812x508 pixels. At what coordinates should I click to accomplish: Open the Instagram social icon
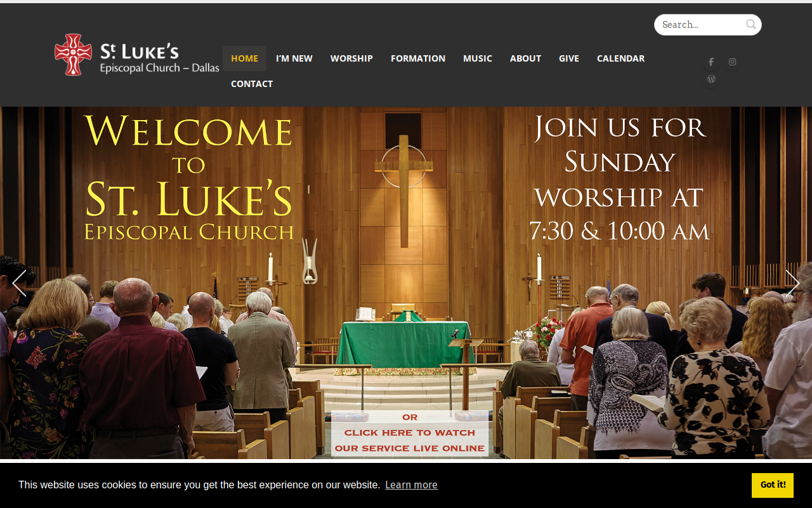point(732,62)
